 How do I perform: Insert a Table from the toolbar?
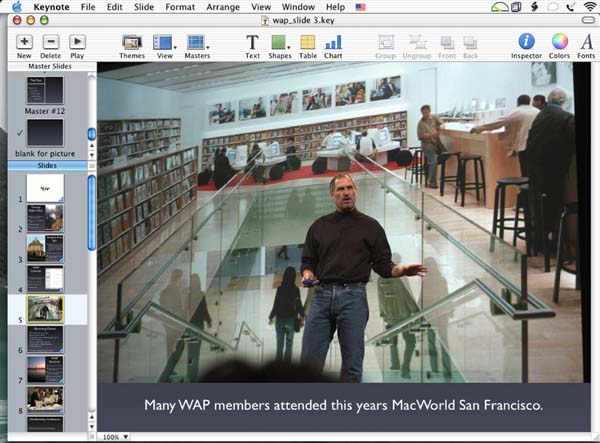tap(307, 42)
